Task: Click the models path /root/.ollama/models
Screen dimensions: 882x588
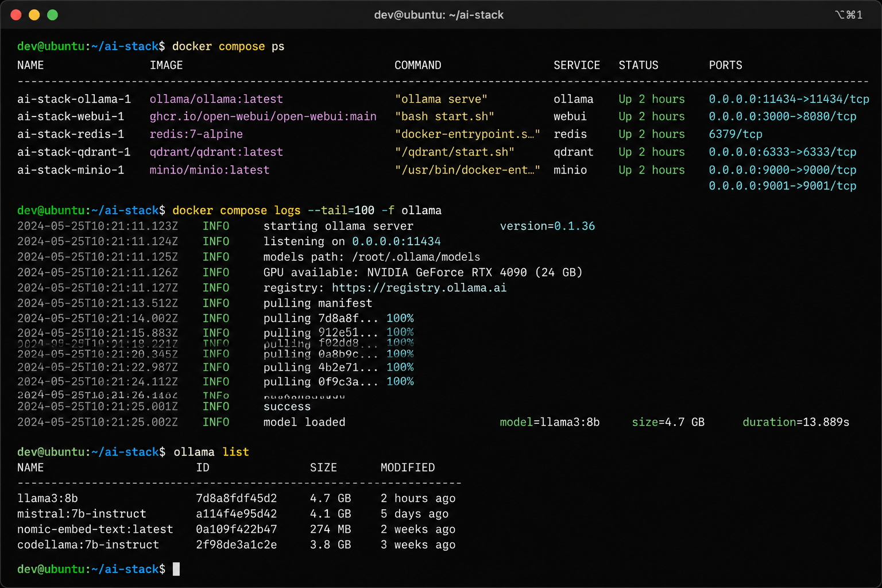Action: click(x=416, y=257)
